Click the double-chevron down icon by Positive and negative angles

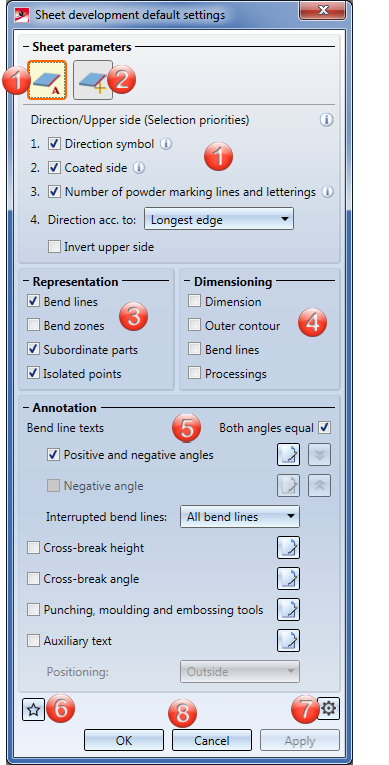coord(320,455)
